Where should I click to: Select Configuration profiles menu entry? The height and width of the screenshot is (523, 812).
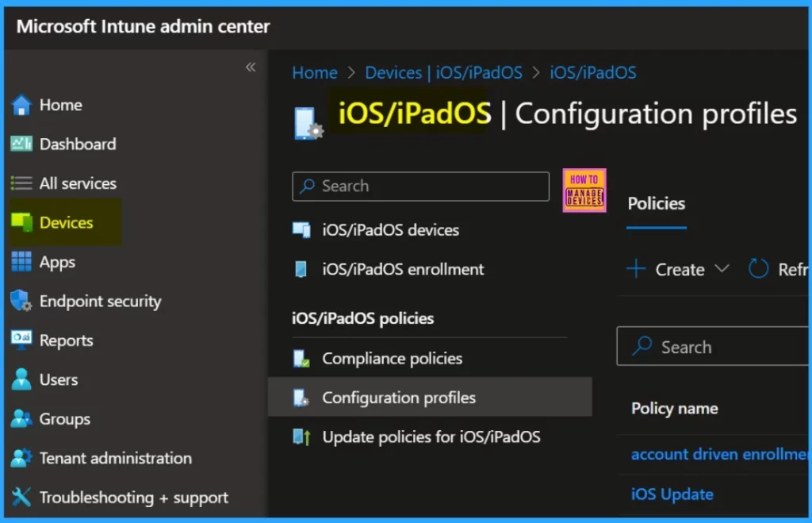coord(399,398)
